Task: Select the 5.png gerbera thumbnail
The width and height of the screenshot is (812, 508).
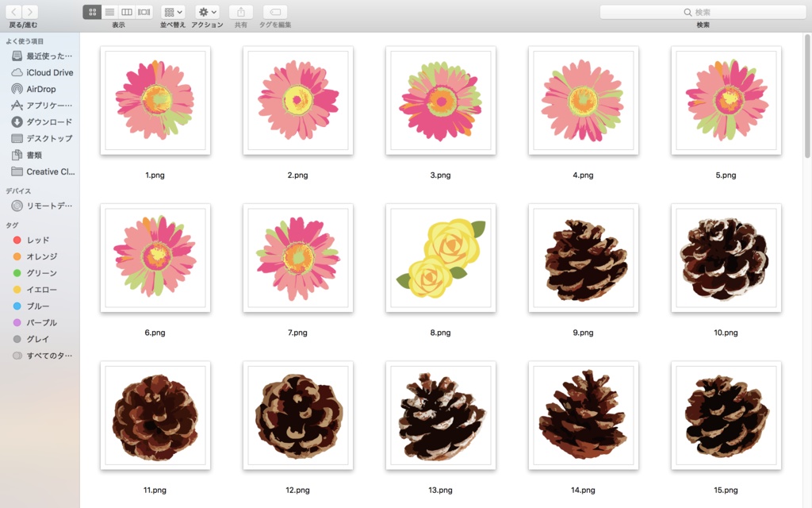Action: [x=726, y=101]
